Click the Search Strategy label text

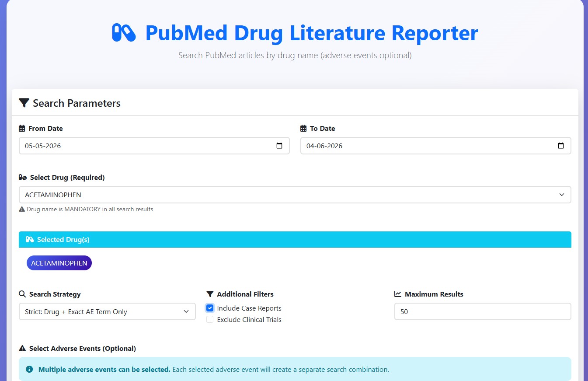click(55, 294)
